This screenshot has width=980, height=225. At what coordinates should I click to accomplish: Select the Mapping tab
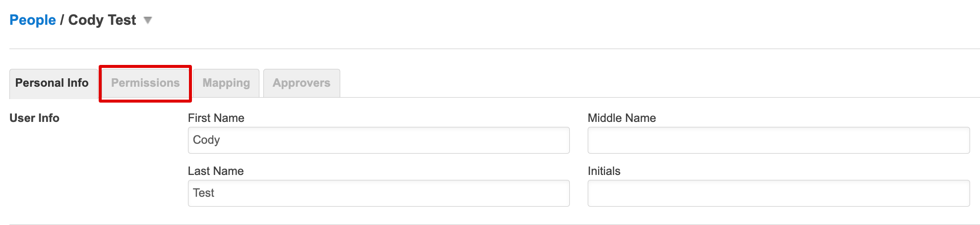pos(226,83)
